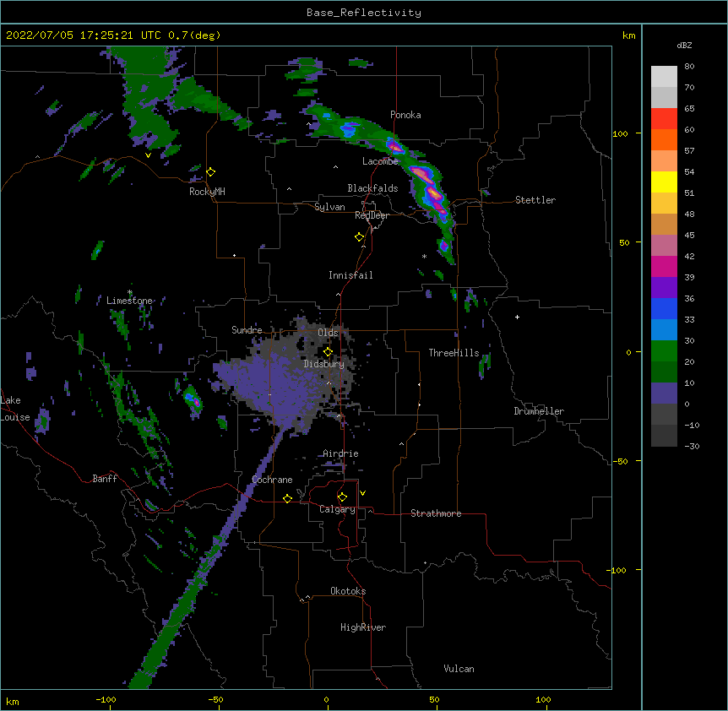Click the Innisfail label
The width and height of the screenshot is (728, 711).
click(350, 275)
